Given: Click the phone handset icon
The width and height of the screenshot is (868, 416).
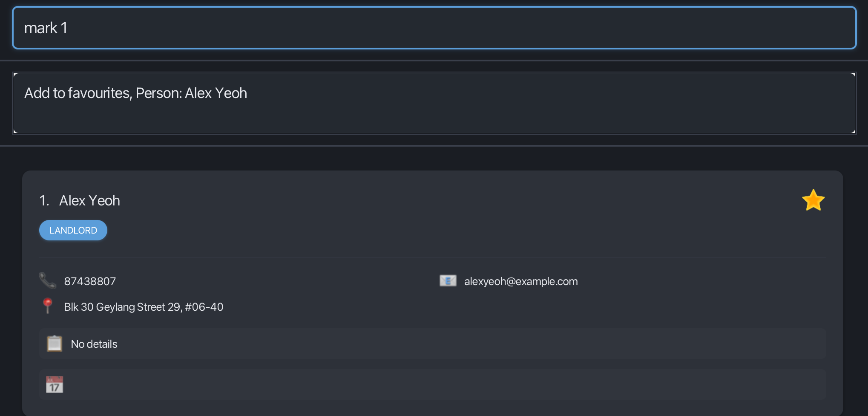Looking at the screenshot, I should [x=48, y=280].
